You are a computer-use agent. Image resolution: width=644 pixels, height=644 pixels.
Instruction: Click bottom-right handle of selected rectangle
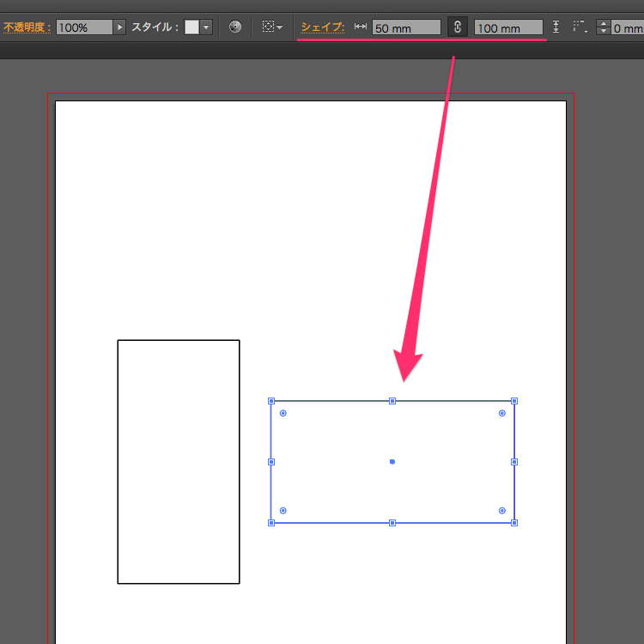coord(514,523)
